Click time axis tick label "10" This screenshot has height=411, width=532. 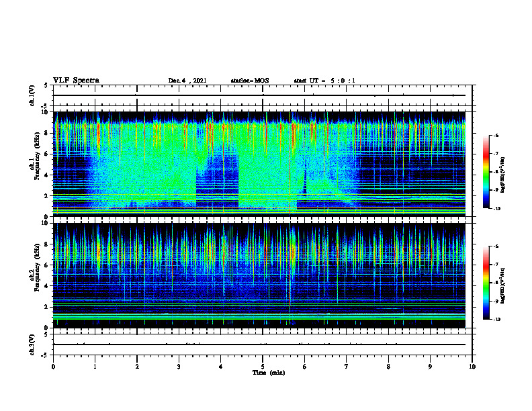(x=472, y=367)
